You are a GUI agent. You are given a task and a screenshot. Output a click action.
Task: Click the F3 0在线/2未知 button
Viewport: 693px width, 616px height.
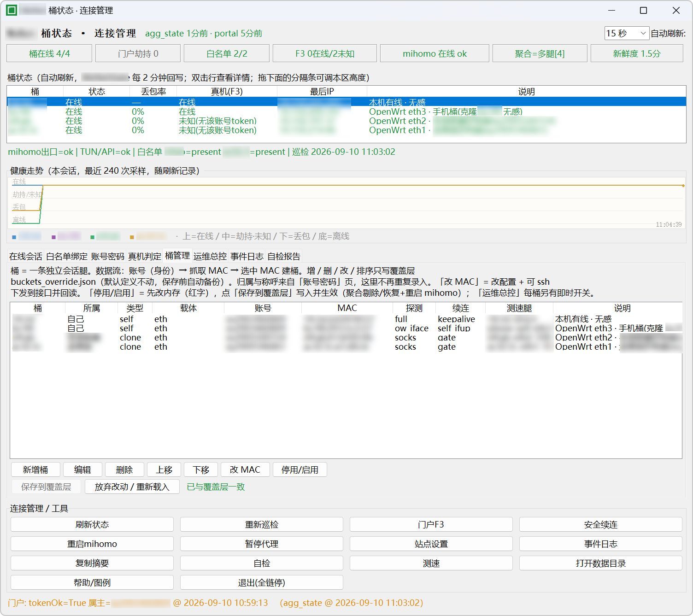pos(325,53)
